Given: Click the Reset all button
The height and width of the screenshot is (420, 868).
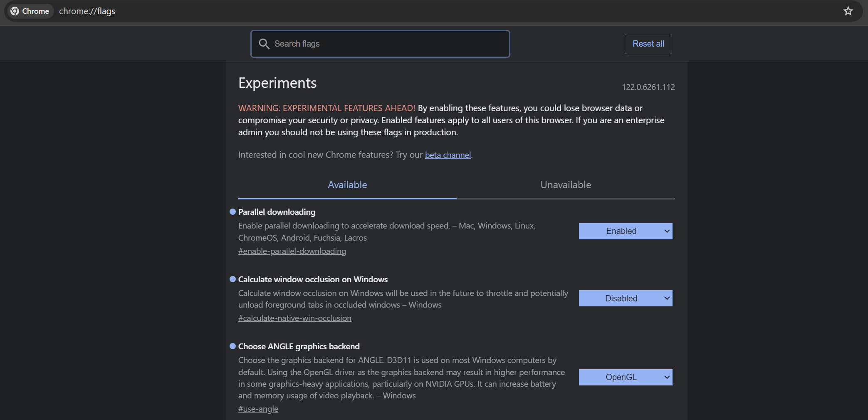Looking at the screenshot, I should (x=648, y=44).
